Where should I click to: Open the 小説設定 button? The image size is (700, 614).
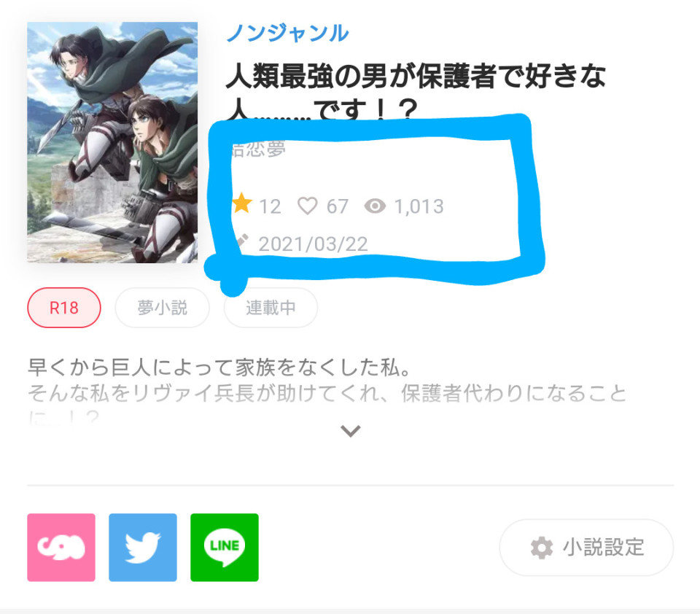[586, 548]
